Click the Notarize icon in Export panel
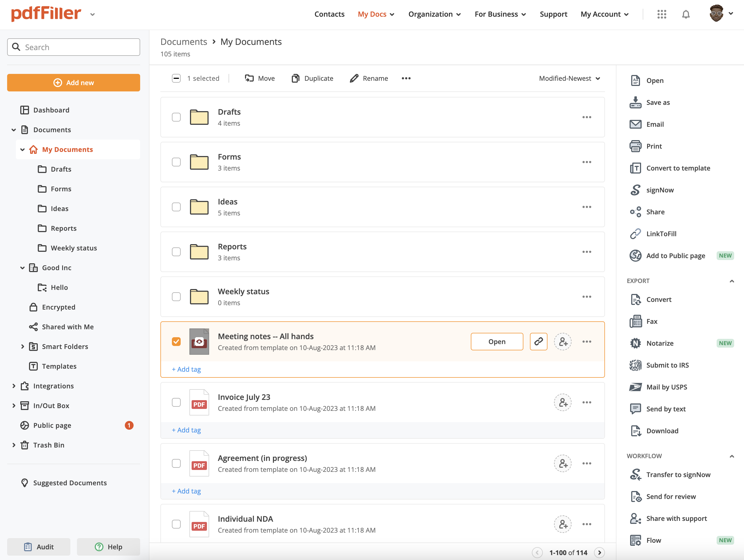This screenshot has height=560, width=744. coord(635,343)
